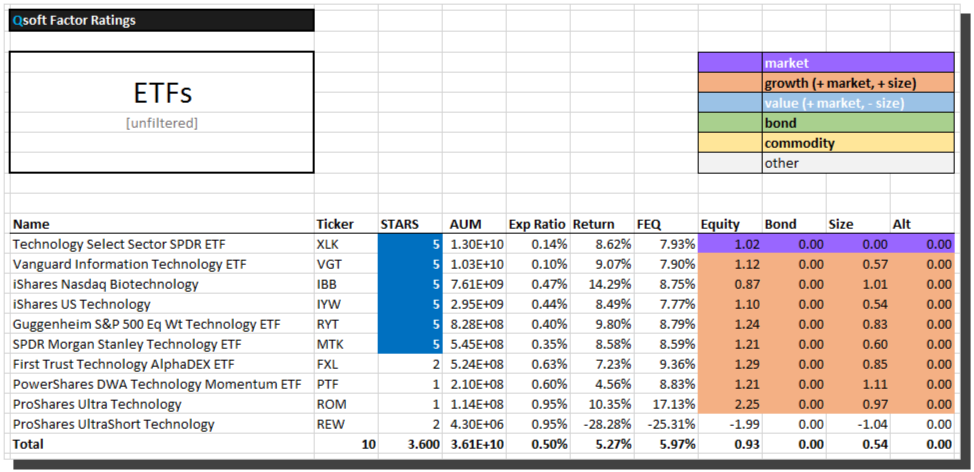Screen dimensions: 974x472
Task: Click the MTK ticker cell
Action: tap(346, 344)
